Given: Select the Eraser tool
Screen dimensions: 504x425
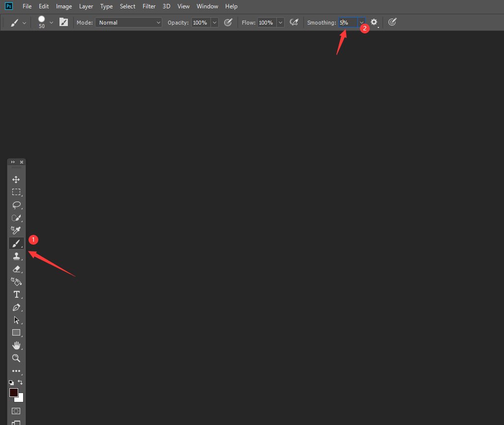Looking at the screenshot, I should [16, 269].
